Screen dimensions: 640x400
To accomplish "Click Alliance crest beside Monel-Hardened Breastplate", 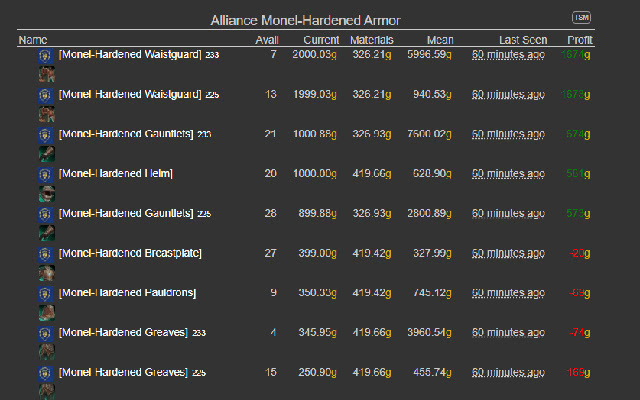I will 45,254.
